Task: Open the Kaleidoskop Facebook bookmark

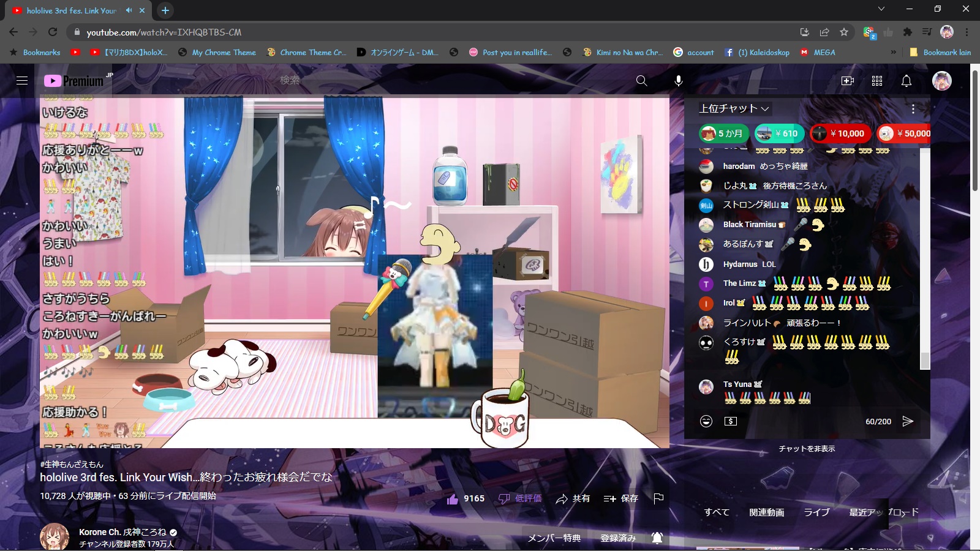Action: click(x=757, y=53)
